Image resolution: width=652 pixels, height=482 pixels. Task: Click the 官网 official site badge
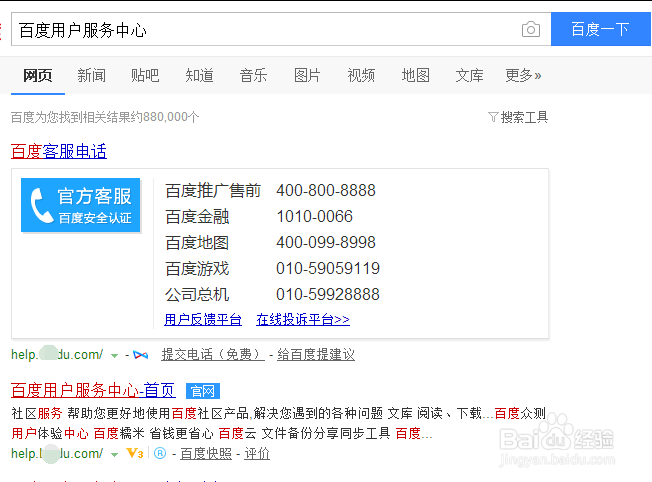click(x=203, y=391)
